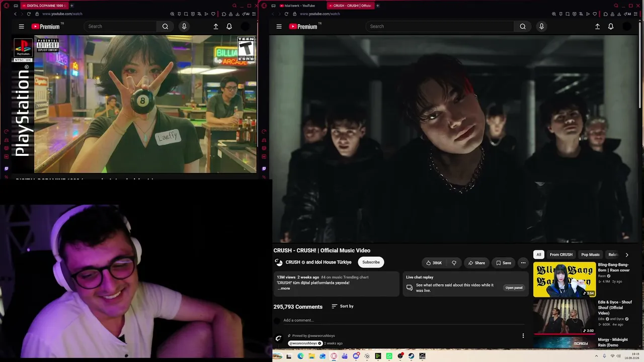Open Microsoft Edge from the taskbar
The height and width of the screenshot is (362, 644).
300,356
